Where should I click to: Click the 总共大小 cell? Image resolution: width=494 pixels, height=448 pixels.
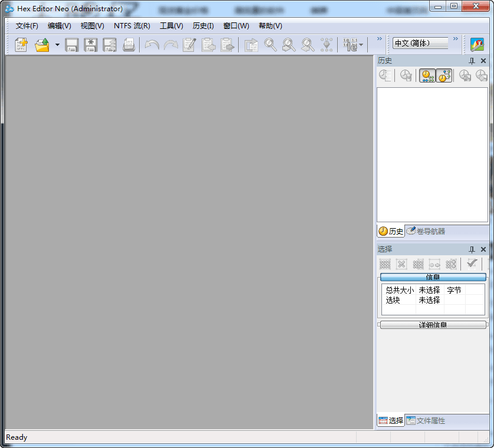pyautogui.click(x=400, y=290)
